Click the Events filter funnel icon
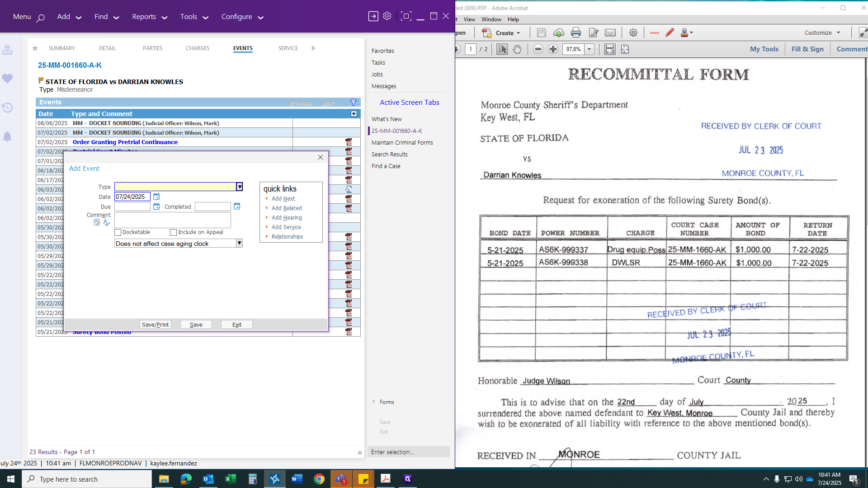The image size is (868, 488). pos(354,103)
